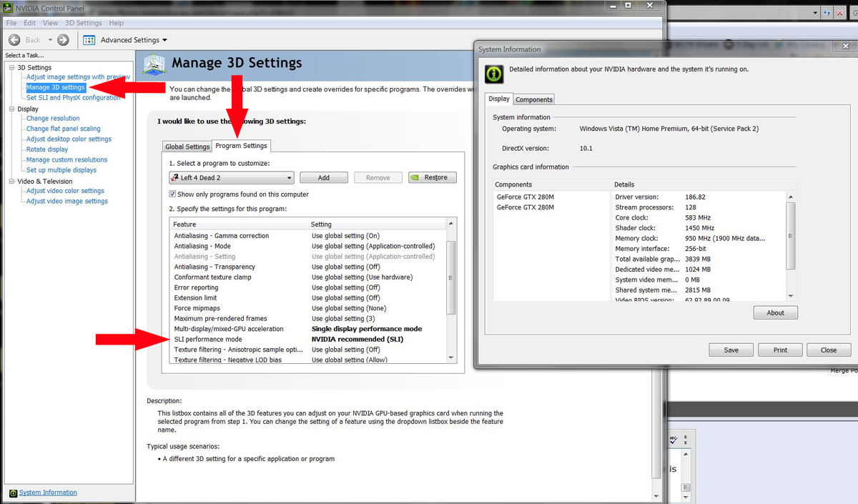Open 'Change flat panel scaling' task
This screenshot has width=858, height=504.
point(64,129)
